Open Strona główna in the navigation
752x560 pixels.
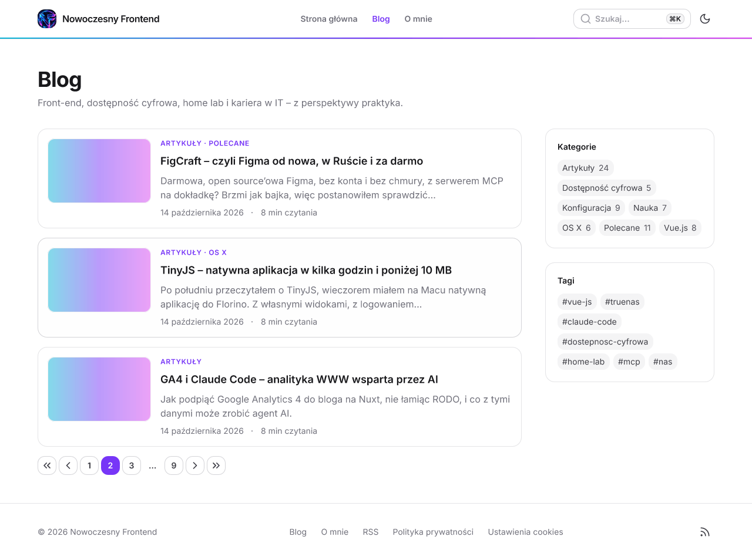[x=329, y=19]
